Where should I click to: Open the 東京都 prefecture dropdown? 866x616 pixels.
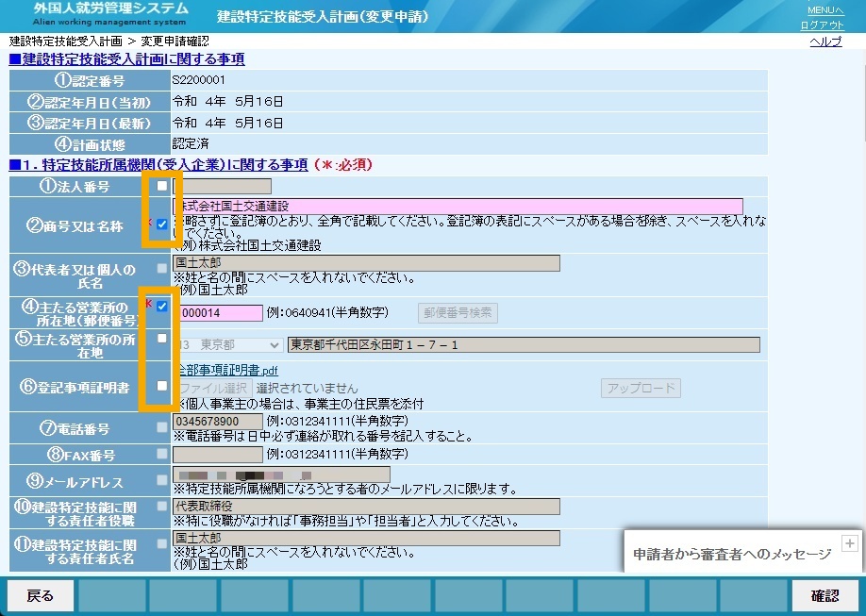pyautogui.click(x=228, y=345)
